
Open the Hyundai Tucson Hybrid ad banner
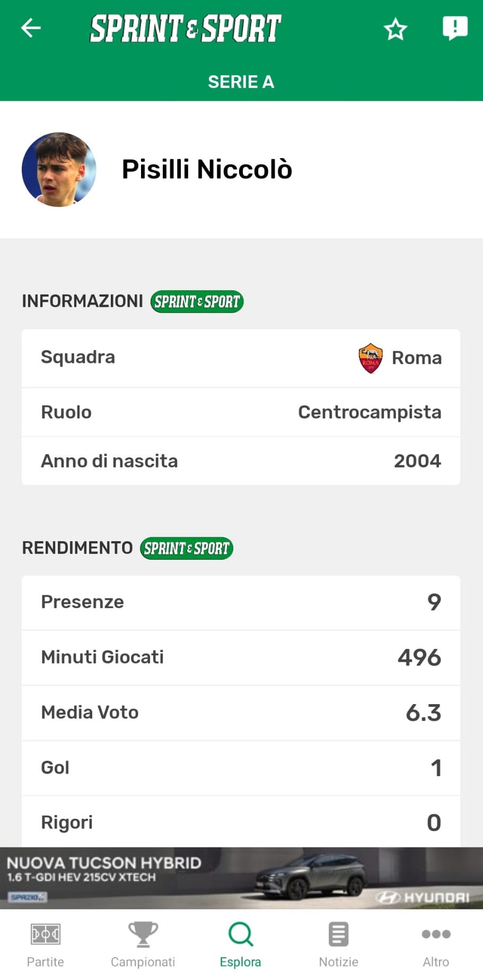tap(241, 878)
